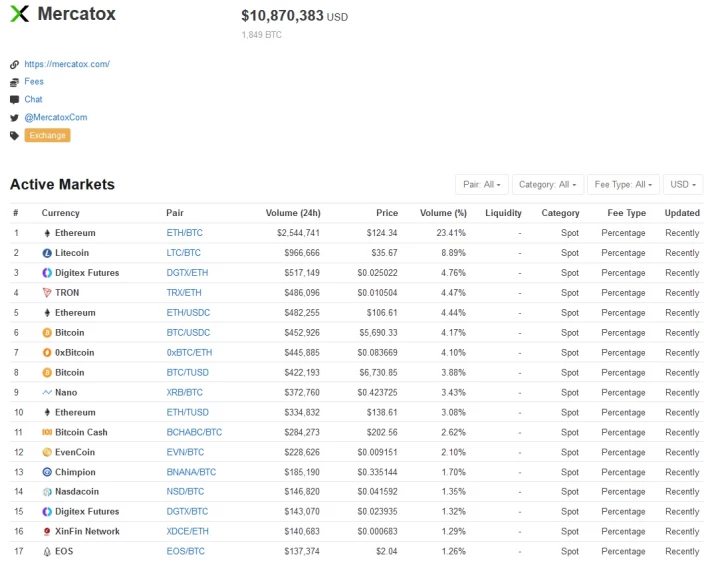
Task: Open the Fee Type: All dropdown
Action: tap(624, 185)
